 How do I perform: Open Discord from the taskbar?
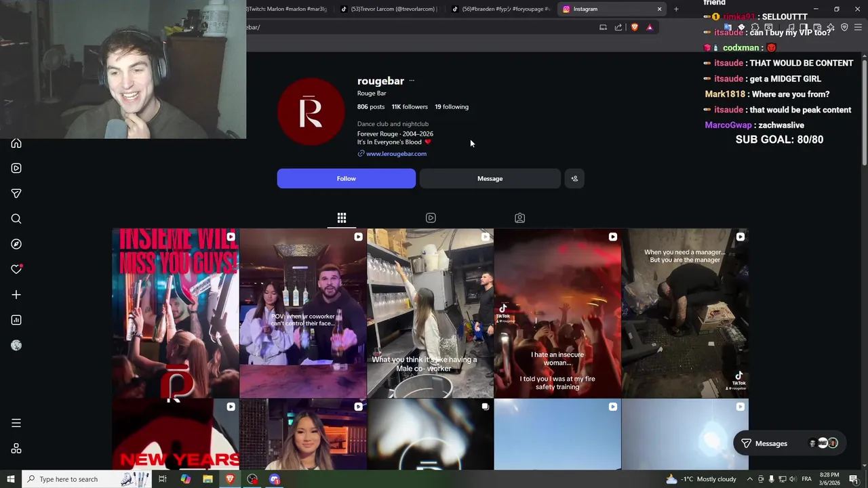275,479
